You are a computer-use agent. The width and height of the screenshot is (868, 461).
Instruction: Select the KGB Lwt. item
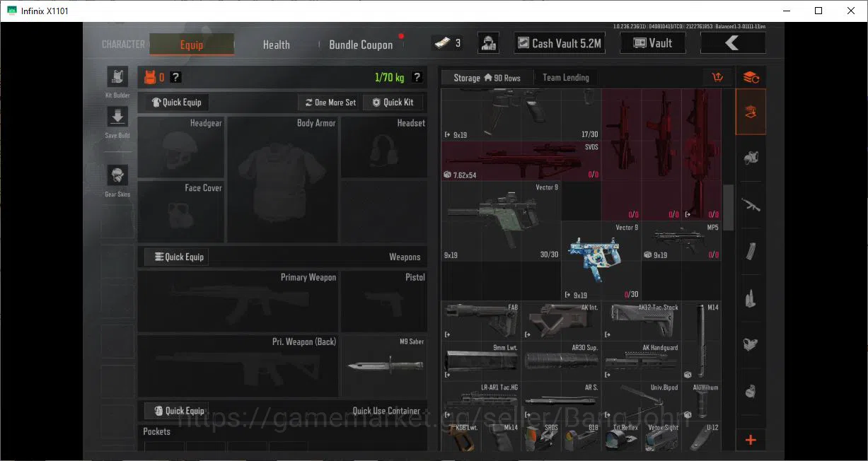(x=462, y=436)
